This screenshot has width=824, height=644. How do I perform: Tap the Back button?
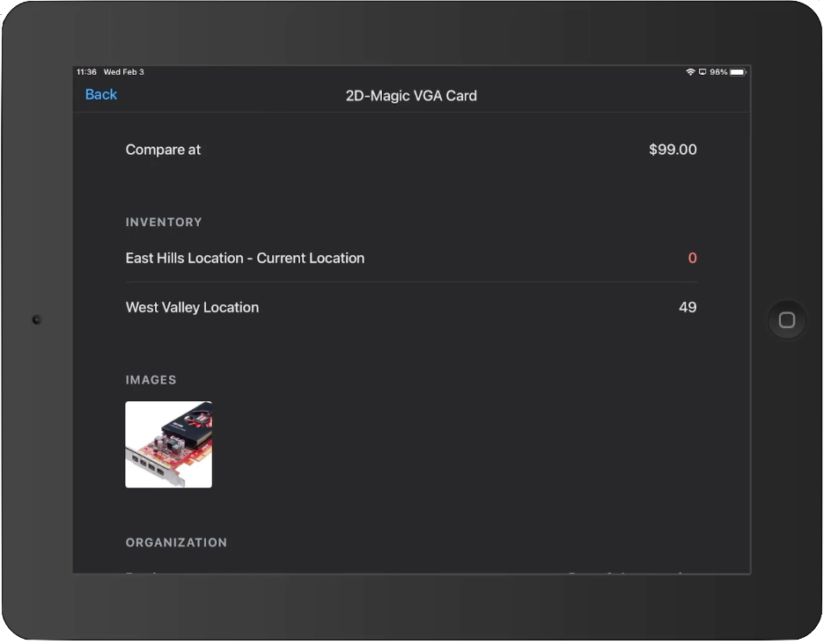(x=100, y=95)
